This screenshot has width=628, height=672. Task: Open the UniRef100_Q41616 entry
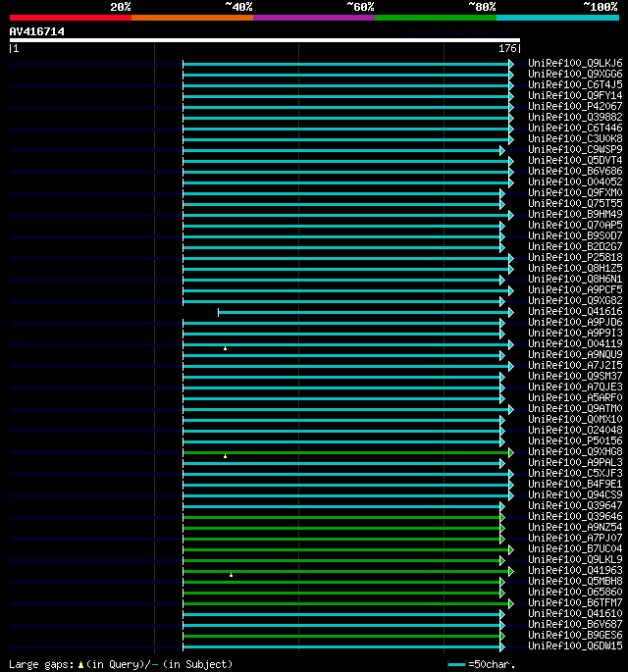coord(575,312)
